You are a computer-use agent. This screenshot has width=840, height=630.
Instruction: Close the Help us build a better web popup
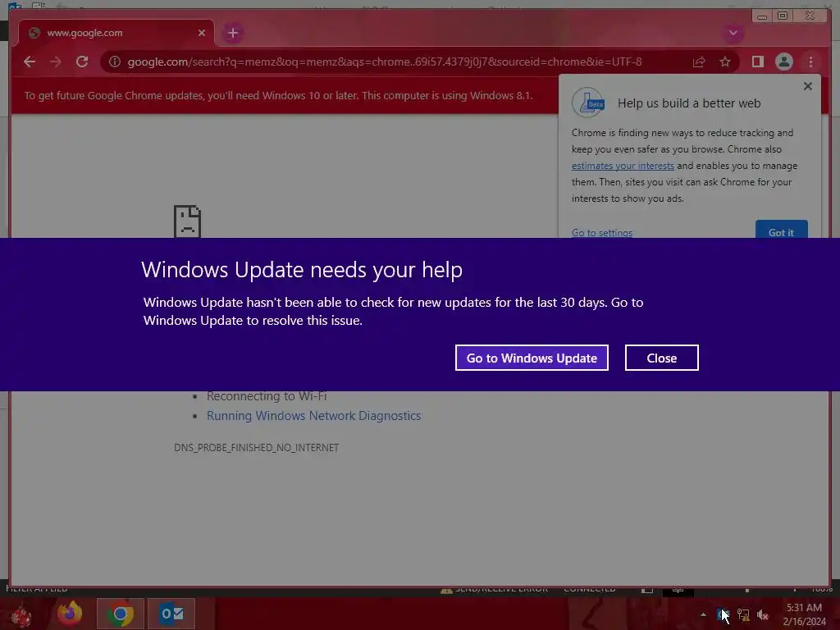(808, 85)
